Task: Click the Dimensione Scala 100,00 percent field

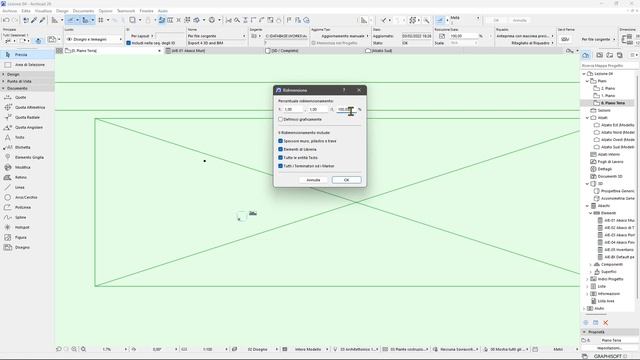Action: click(x=463, y=36)
